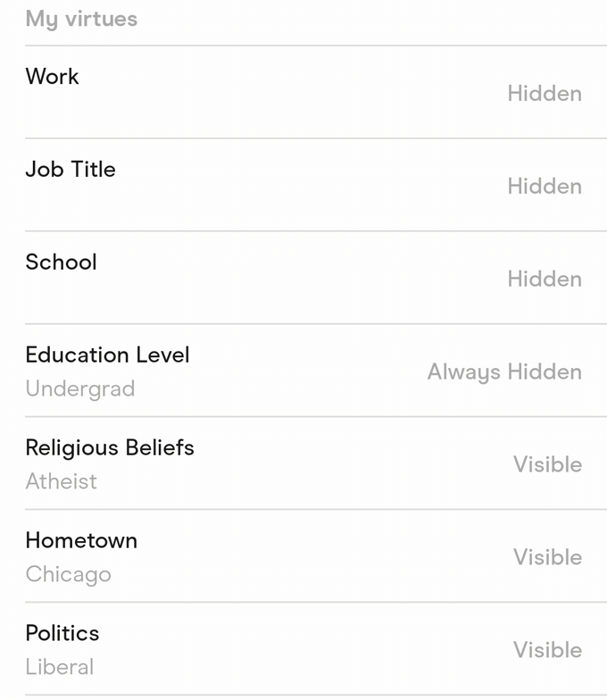The height and width of the screenshot is (700, 607).
Task: Toggle Politics Visible status
Action: click(548, 650)
